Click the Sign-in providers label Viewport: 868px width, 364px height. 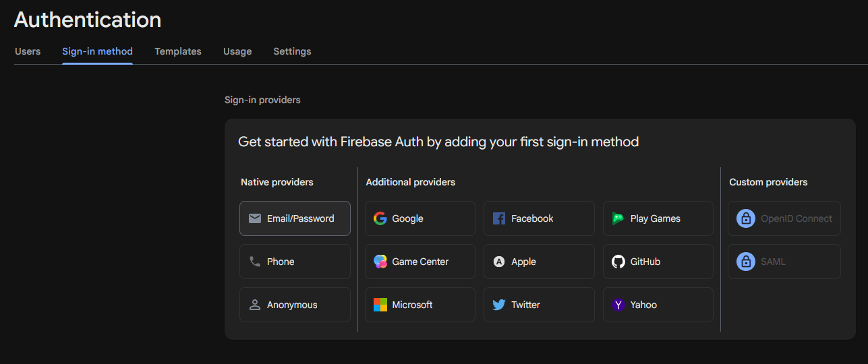click(x=262, y=100)
